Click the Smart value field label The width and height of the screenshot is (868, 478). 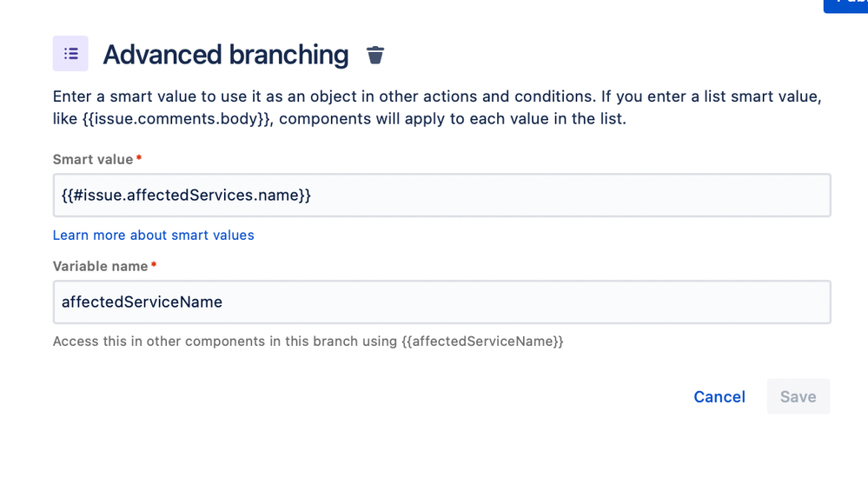click(93, 160)
